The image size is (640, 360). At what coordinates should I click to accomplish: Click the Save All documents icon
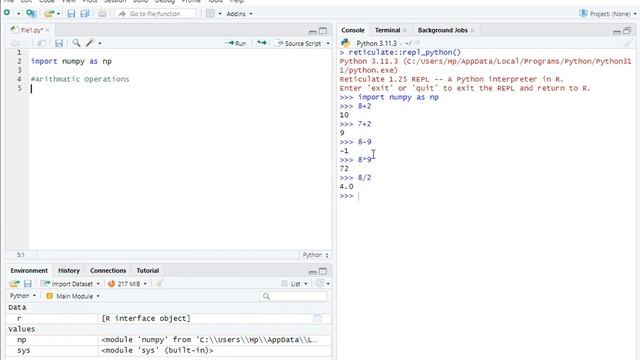(85, 13)
